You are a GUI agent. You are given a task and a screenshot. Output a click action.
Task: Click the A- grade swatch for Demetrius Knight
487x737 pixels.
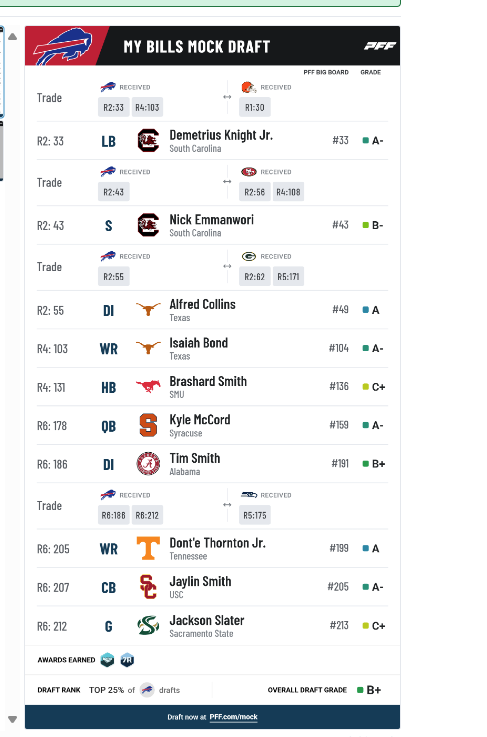[365, 141]
